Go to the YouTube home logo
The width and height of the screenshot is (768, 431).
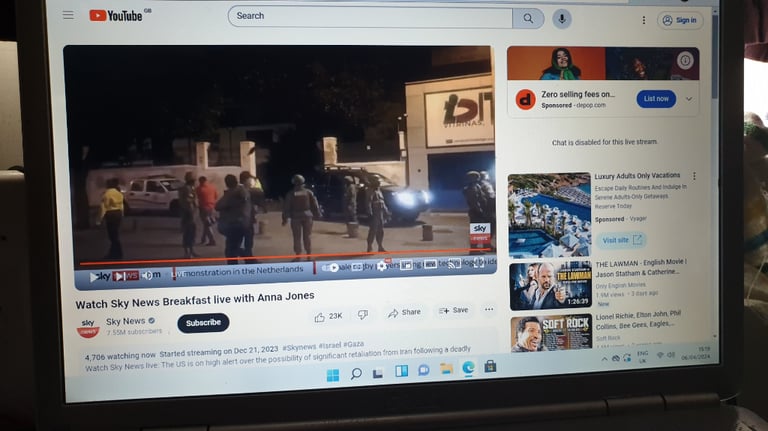point(117,16)
